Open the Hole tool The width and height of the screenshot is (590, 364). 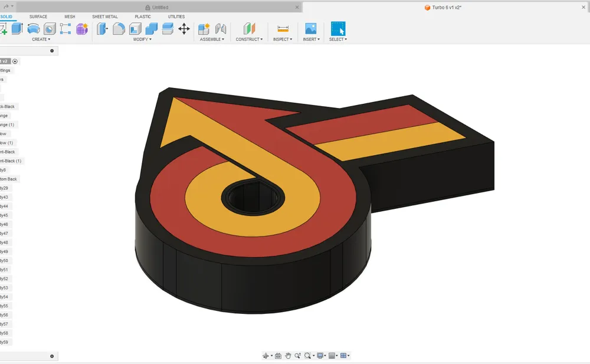(50, 28)
